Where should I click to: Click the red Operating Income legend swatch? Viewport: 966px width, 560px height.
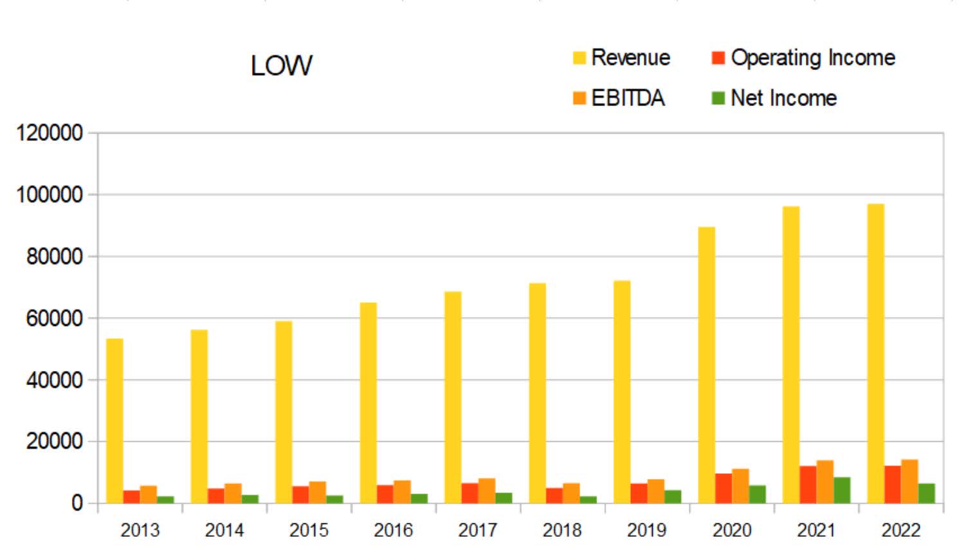pyautogui.click(x=718, y=58)
